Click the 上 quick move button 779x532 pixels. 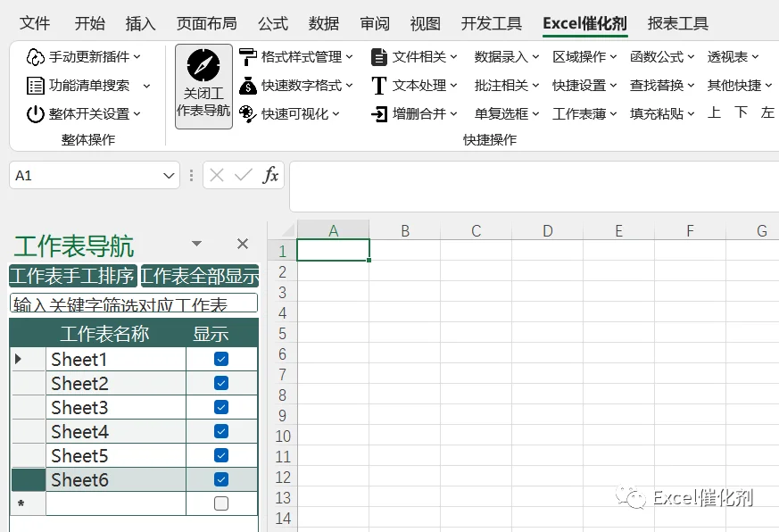pos(714,112)
